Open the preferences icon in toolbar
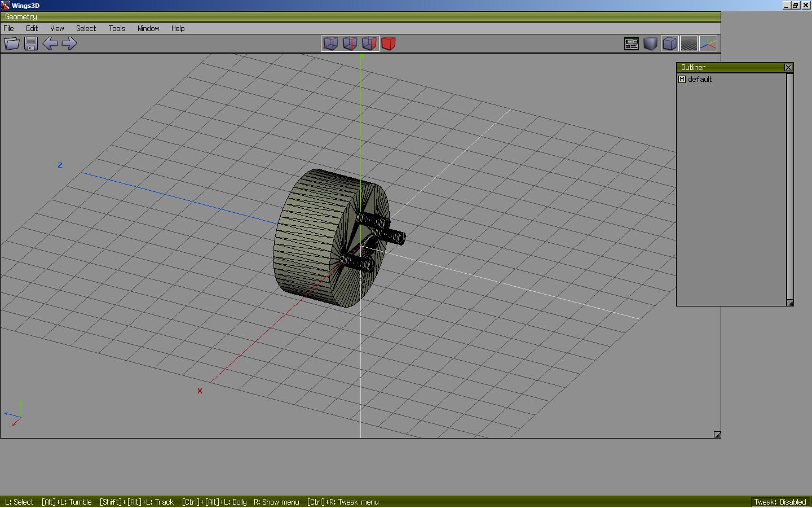The image size is (812, 508). (632, 43)
